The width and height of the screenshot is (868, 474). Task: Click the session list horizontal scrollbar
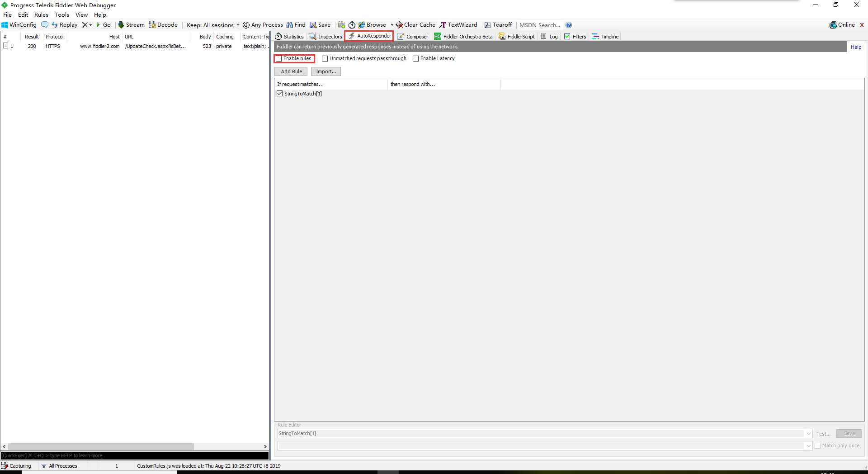101,446
